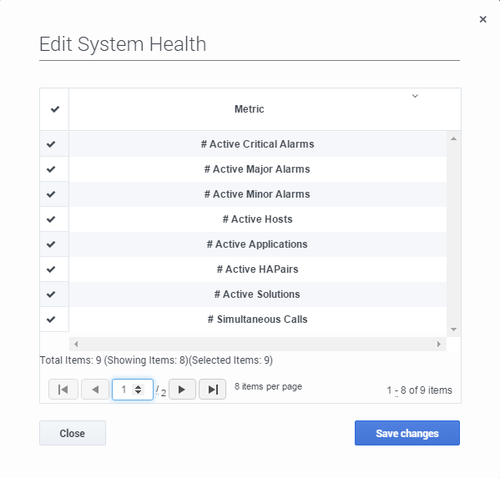
Task: Close the dialog with the X icon
Action: pos(483,19)
